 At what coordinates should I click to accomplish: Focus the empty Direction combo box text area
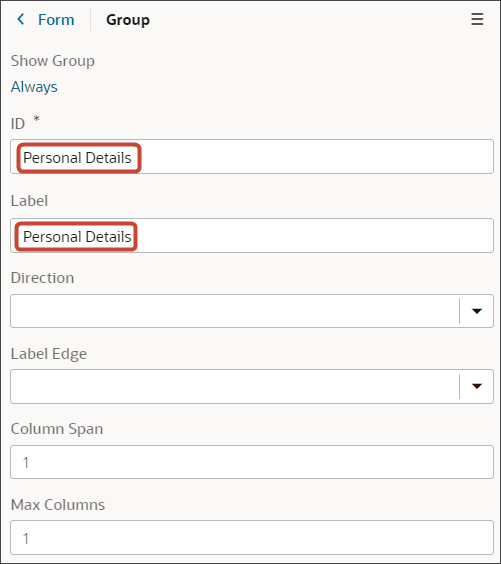pos(235,311)
